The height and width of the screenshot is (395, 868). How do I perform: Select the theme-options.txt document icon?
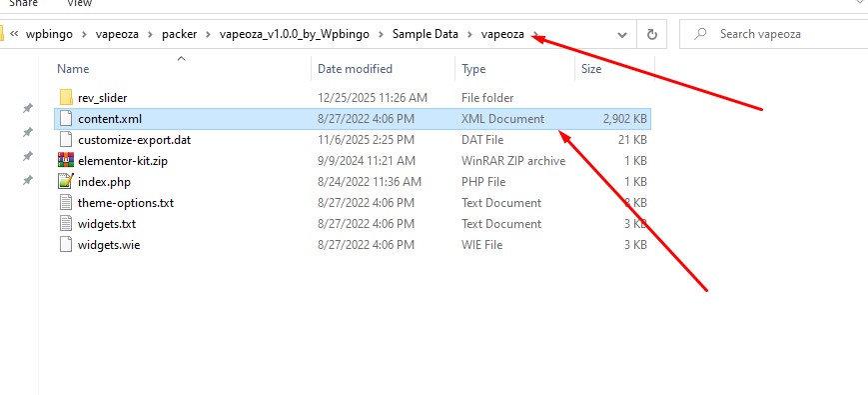(66, 203)
